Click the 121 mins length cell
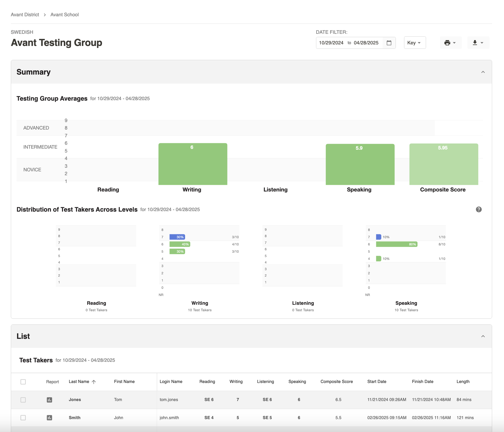The height and width of the screenshot is (432, 504). pos(465,418)
